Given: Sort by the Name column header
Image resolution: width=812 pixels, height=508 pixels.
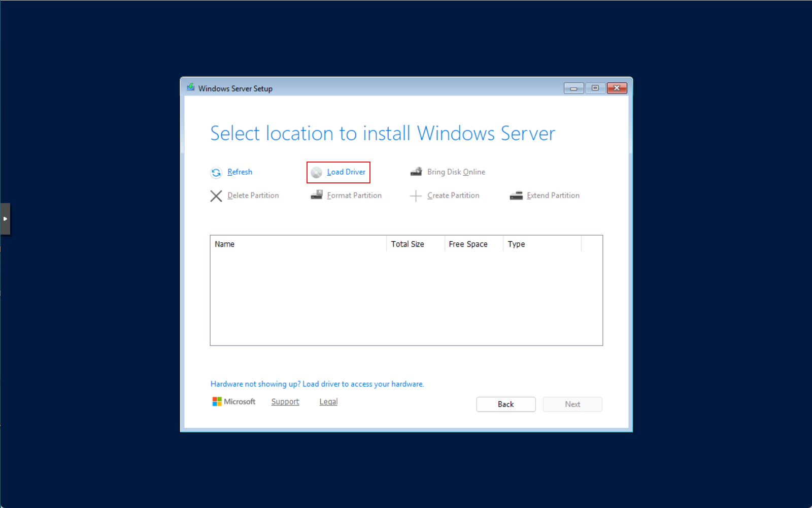Looking at the screenshot, I should point(297,244).
